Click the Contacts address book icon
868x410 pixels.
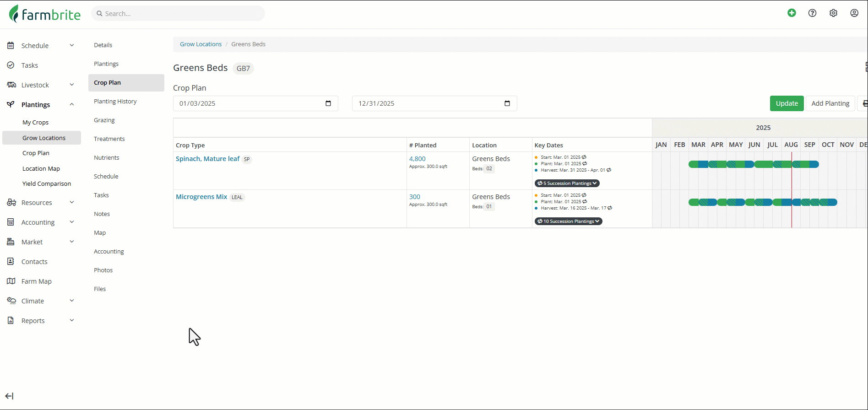[11, 261]
